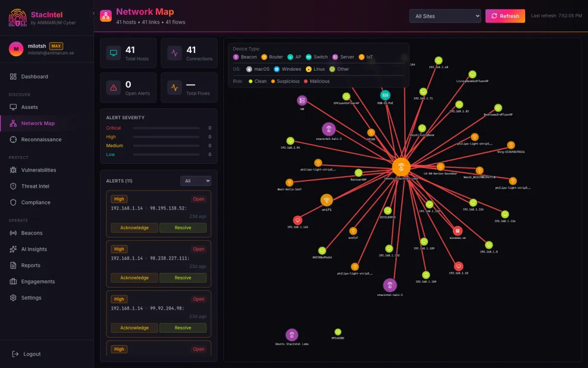Click the Total Flows stat card
This screenshot has height=368, width=588.
(189, 88)
